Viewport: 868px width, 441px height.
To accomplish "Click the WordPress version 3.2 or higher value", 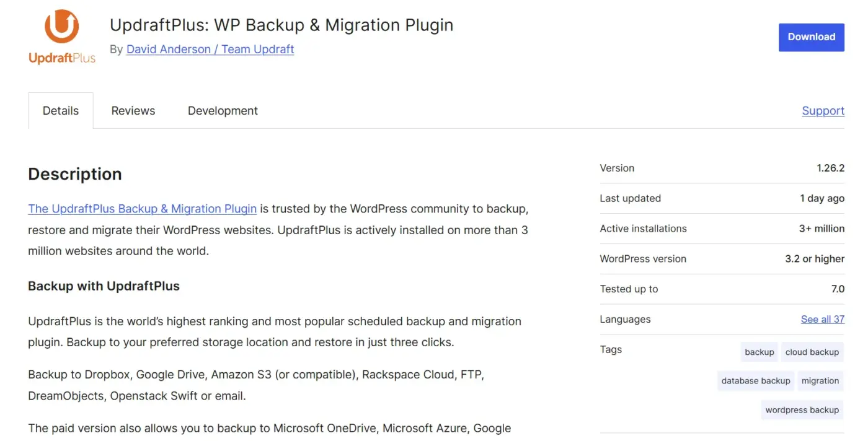I will [x=815, y=259].
